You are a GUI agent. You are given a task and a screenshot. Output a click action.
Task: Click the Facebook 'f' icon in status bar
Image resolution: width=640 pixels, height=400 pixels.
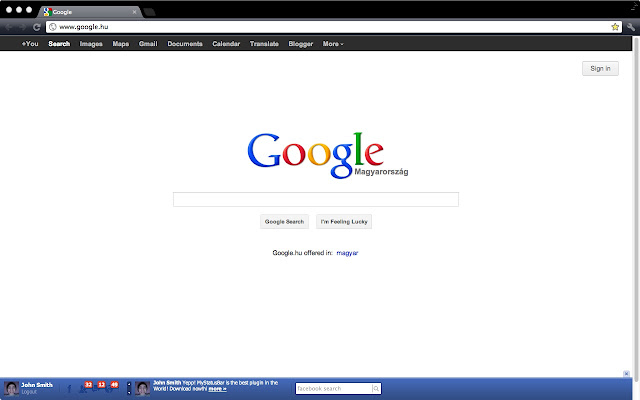(x=69, y=389)
